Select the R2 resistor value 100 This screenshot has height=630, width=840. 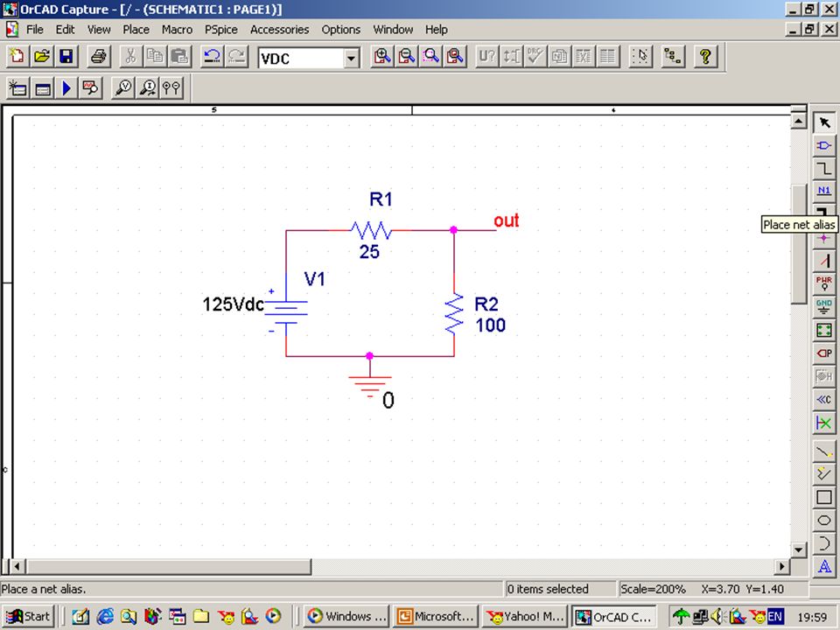(x=490, y=325)
